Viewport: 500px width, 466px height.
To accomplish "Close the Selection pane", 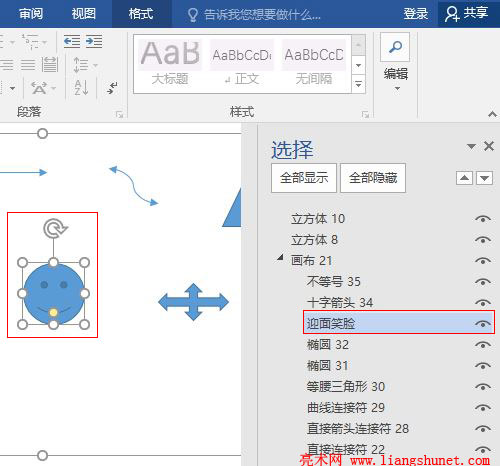I will tap(489, 146).
